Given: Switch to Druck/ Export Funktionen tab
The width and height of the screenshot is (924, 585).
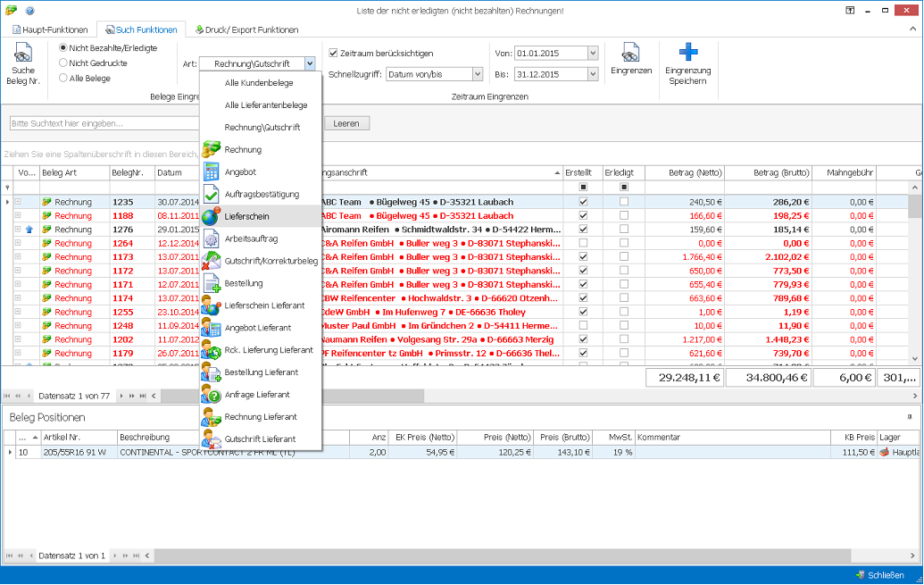Looking at the screenshot, I should coord(247,29).
